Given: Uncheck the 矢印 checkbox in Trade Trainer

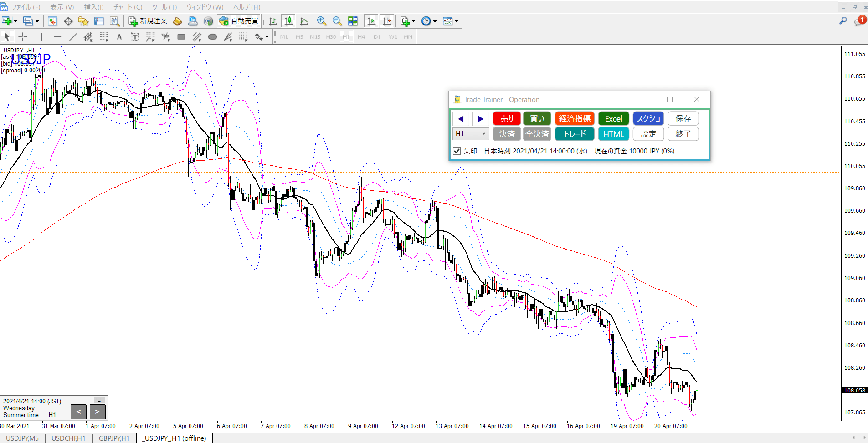Looking at the screenshot, I should (457, 151).
